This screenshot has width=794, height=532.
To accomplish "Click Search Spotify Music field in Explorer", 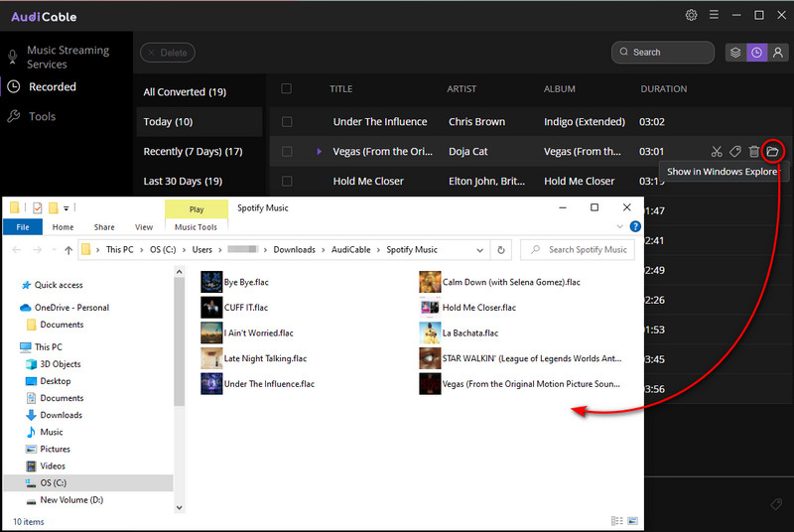I will pyautogui.click(x=578, y=250).
